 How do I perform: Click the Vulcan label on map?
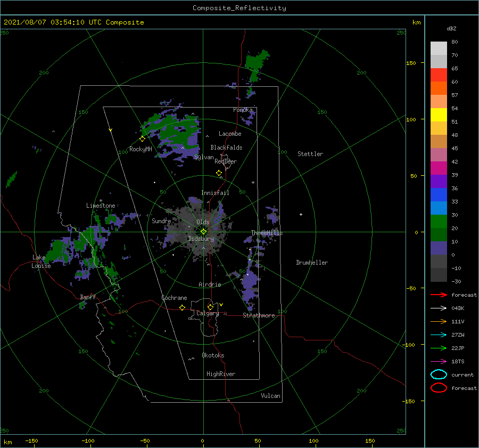[270, 396]
